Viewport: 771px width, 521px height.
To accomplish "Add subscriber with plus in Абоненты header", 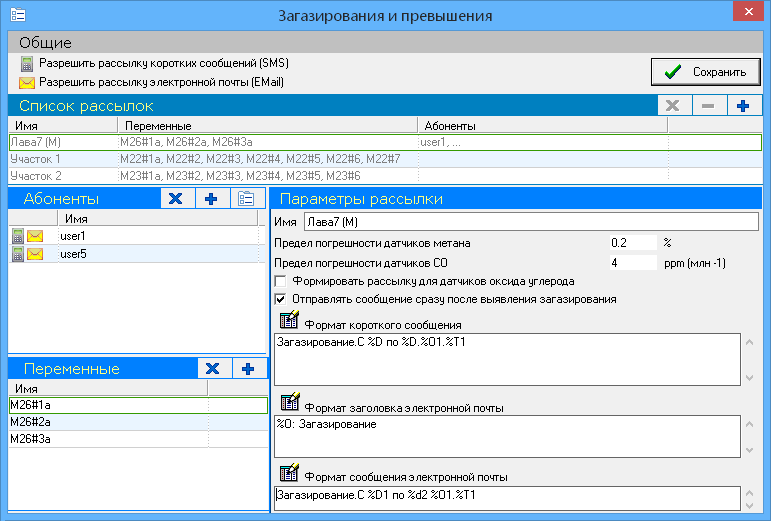I will pos(211,199).
